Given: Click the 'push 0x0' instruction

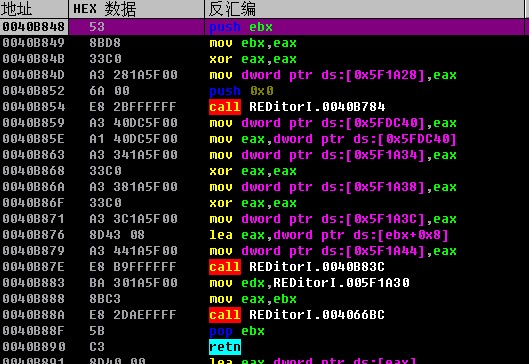Looking at the screenshot, I should click(241, 91).
